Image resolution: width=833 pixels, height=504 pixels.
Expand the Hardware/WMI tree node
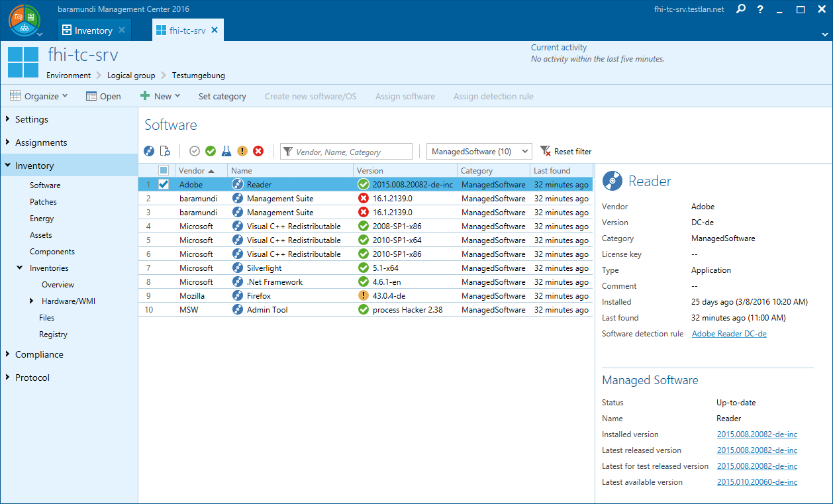coord(31,301)
